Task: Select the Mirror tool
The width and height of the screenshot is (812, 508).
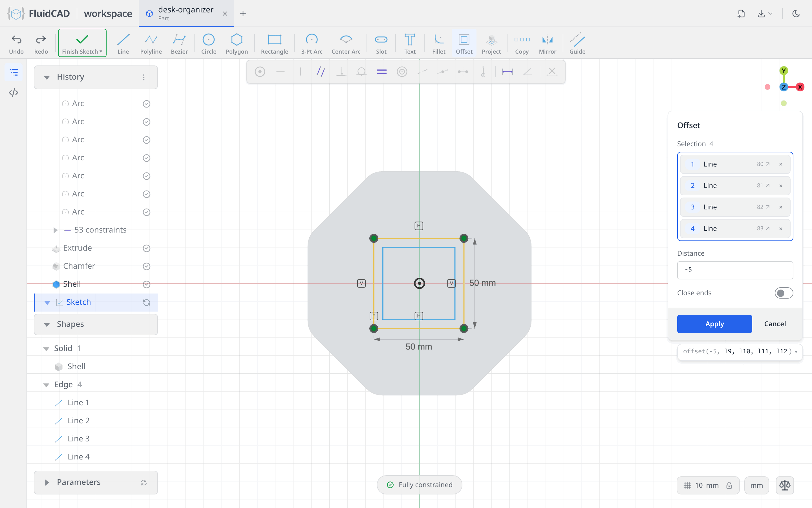Action: 547,44
